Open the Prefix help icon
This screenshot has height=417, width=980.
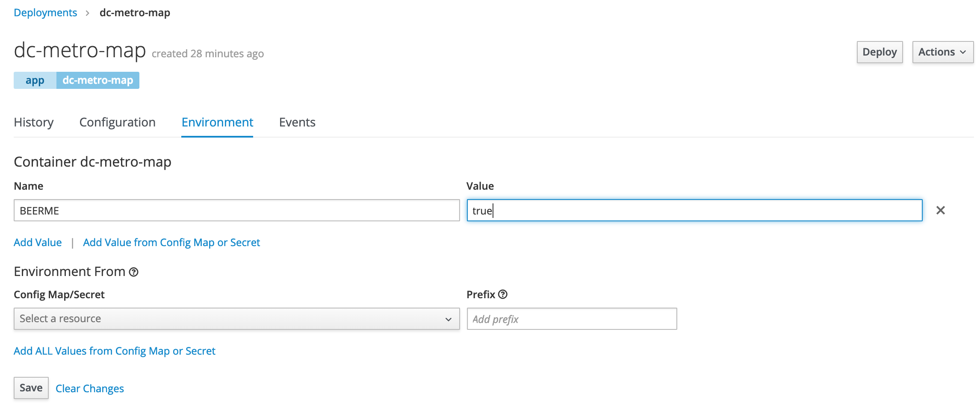503,294
